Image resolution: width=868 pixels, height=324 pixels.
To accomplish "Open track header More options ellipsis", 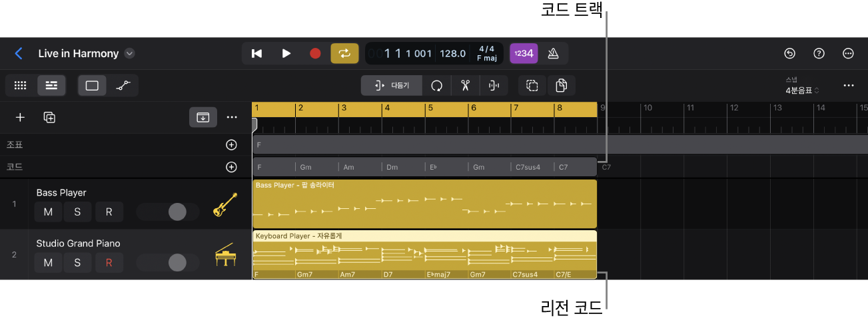I will [x=232, y=117].
